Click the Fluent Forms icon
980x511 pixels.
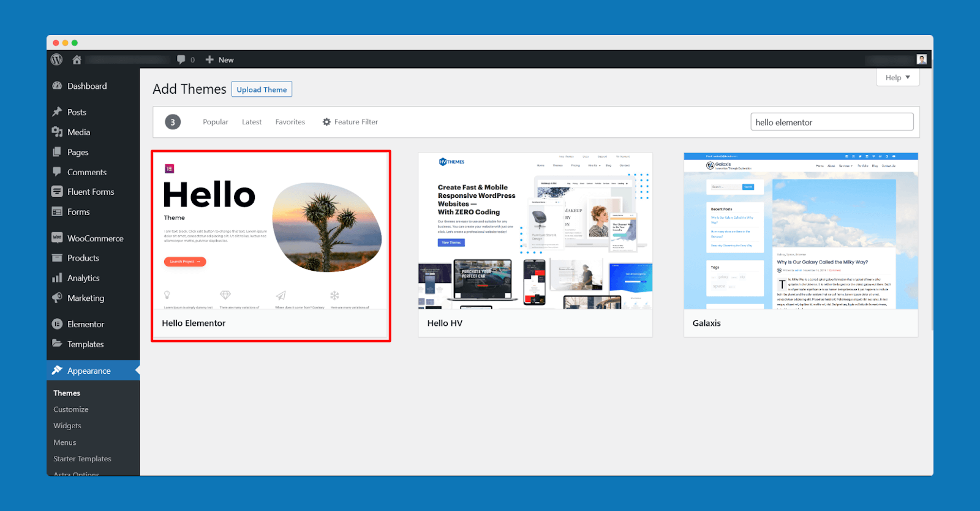pyautogui.click(x=57, y=191)
